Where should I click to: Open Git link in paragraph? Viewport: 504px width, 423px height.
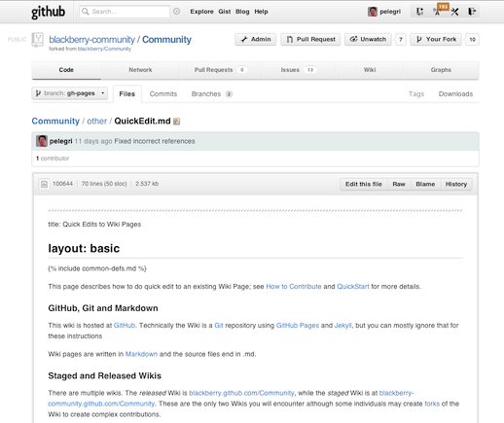(x=219, y=326)
